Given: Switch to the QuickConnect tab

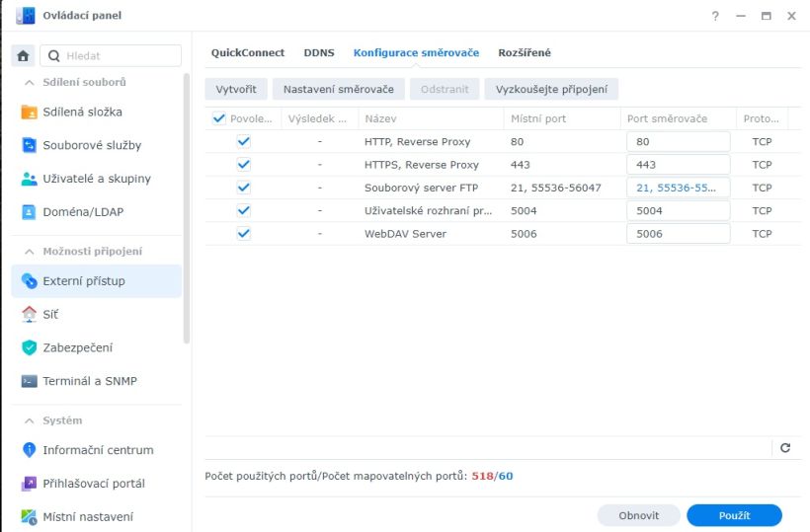Looking at the screenshot, I should pos(248,53).
